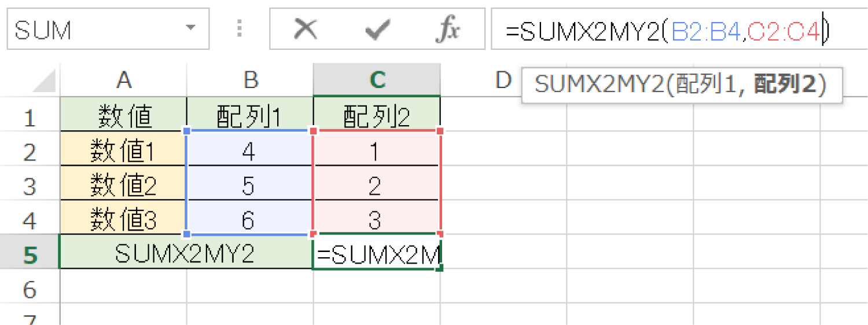
Task: Select the row 1 header
Action: pos(30,118)
